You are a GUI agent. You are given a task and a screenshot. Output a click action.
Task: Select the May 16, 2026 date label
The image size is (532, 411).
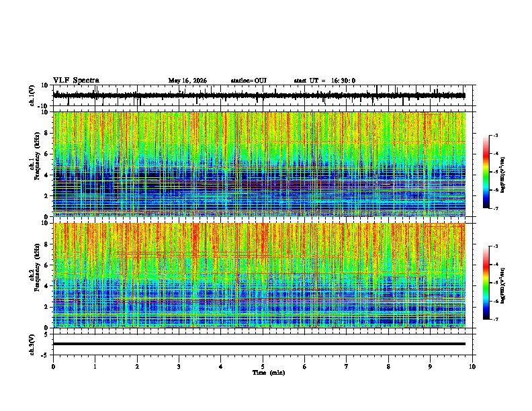187,81
